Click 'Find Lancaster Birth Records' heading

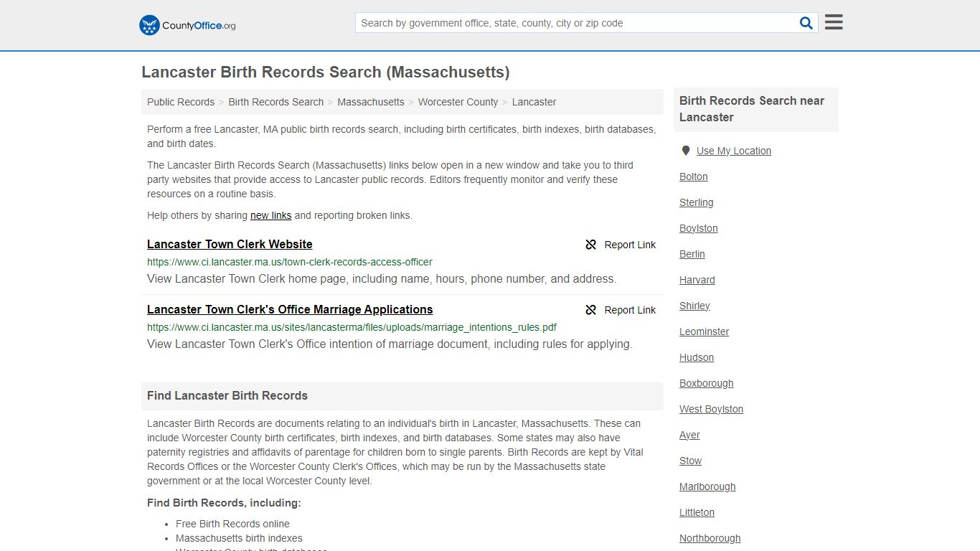[x=227, y=395]
